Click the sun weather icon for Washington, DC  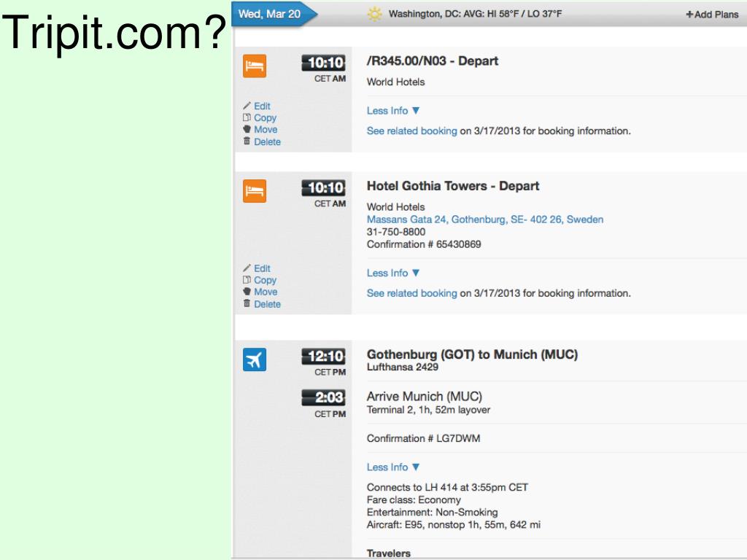coord(375,14)
